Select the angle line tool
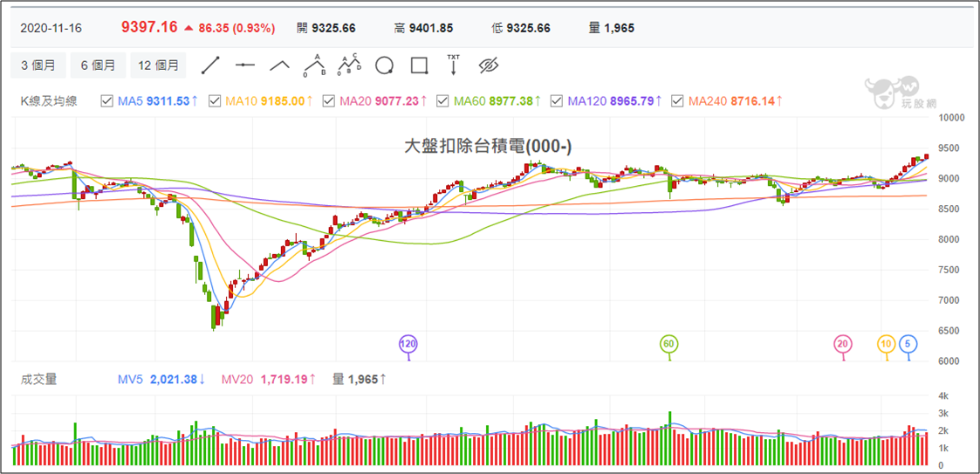Image resolution: width=980 pixels, height=474 pixels. 280,65
